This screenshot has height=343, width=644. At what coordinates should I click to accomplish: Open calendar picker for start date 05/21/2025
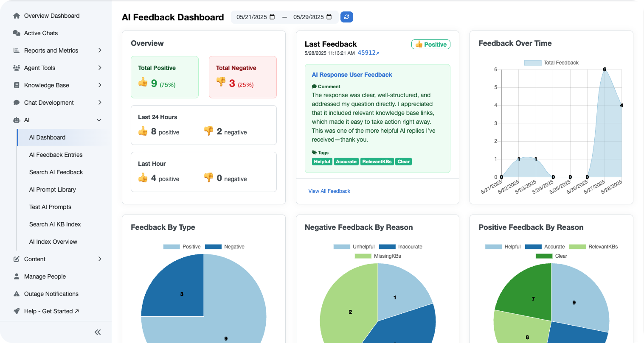click(273, 17)
